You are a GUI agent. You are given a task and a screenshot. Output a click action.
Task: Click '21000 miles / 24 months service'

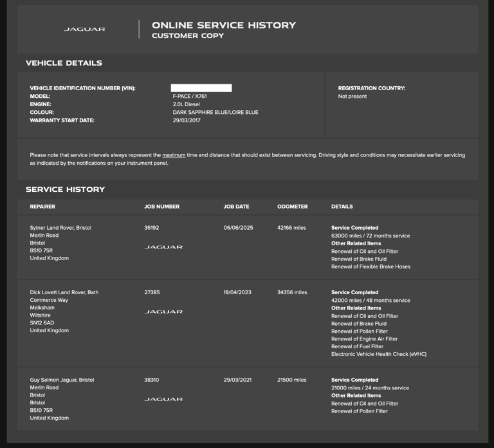[x=370, y=388]
